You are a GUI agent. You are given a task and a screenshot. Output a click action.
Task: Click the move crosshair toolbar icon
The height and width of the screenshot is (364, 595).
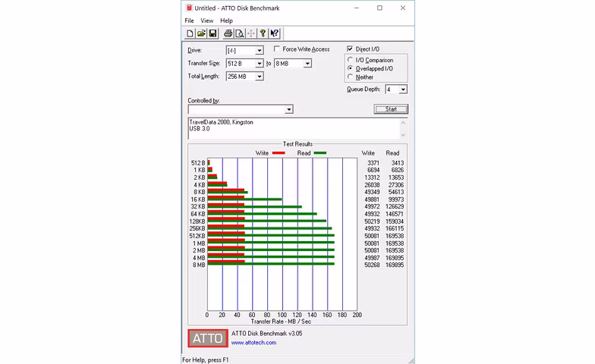click(x=250, y=33)
